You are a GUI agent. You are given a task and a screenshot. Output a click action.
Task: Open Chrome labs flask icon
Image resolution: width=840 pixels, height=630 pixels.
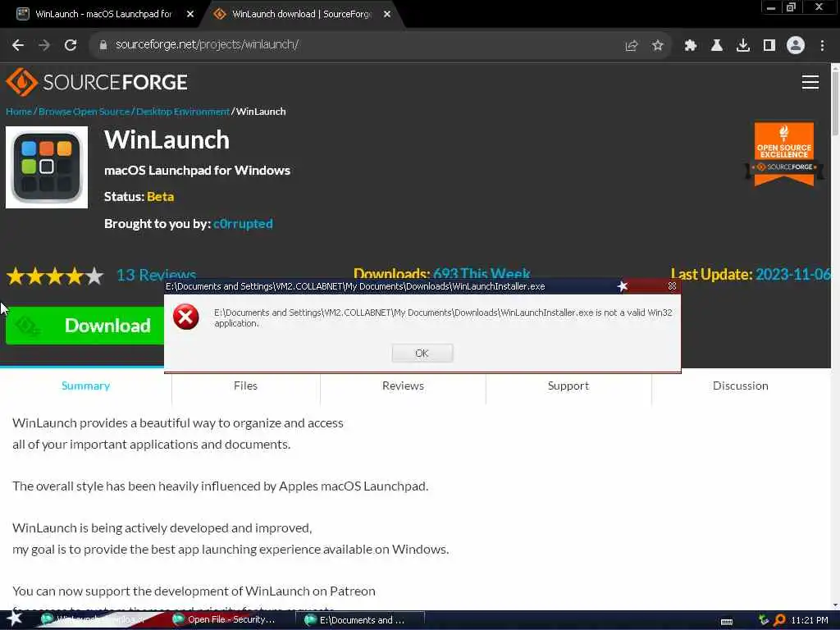717,46
